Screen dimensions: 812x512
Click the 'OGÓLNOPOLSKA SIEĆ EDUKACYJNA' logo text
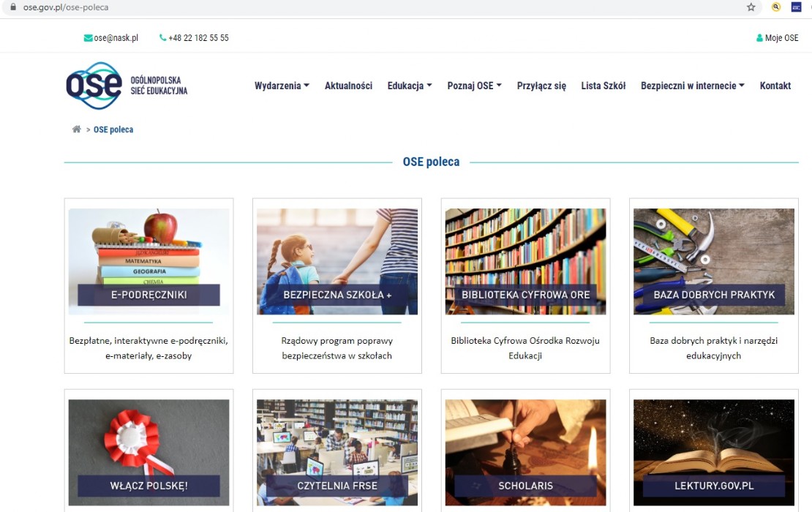coord(159,86)
